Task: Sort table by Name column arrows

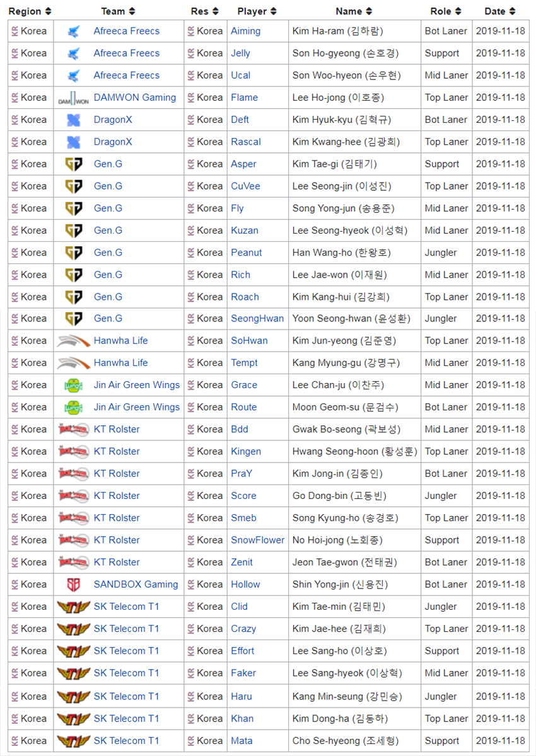Action: [369, 11]
